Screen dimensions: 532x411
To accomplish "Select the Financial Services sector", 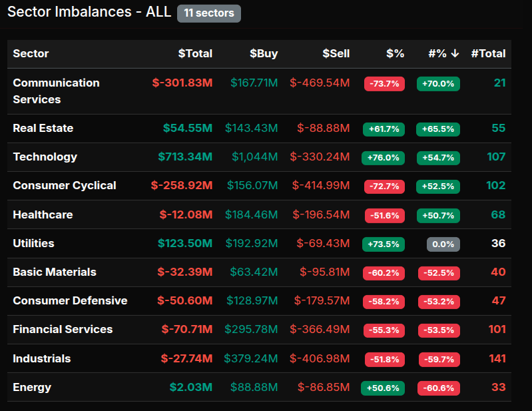I will (x=63, y=330).
